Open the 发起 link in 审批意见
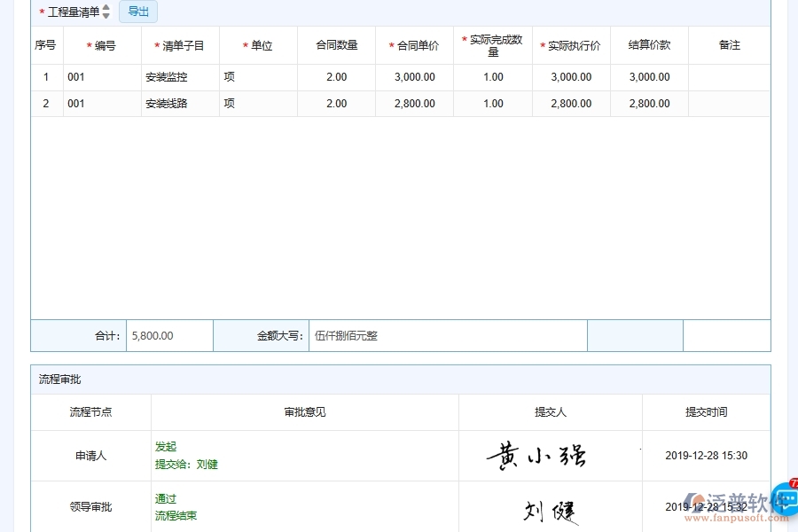 click(165, 447)
